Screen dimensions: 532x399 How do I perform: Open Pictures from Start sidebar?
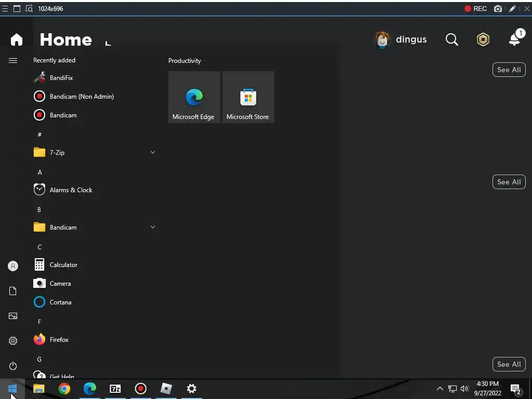click(13, 316)
